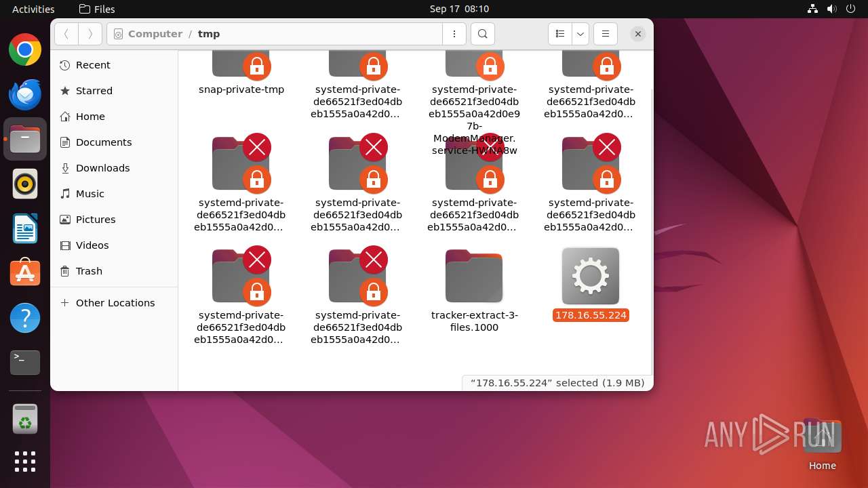Click the ModemManager.service expanded folder label
868x488 pixels.
tap(474, 119)
